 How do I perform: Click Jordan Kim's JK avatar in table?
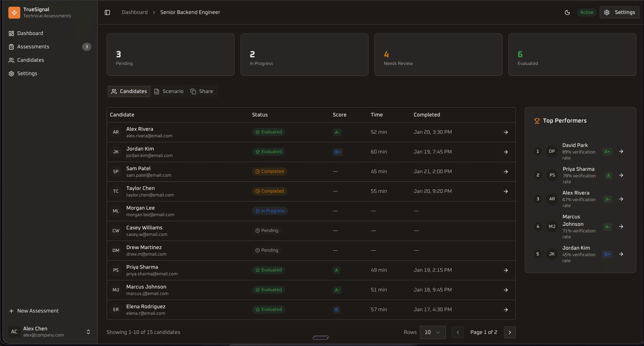pyautogui.click(x=116, y=152)
